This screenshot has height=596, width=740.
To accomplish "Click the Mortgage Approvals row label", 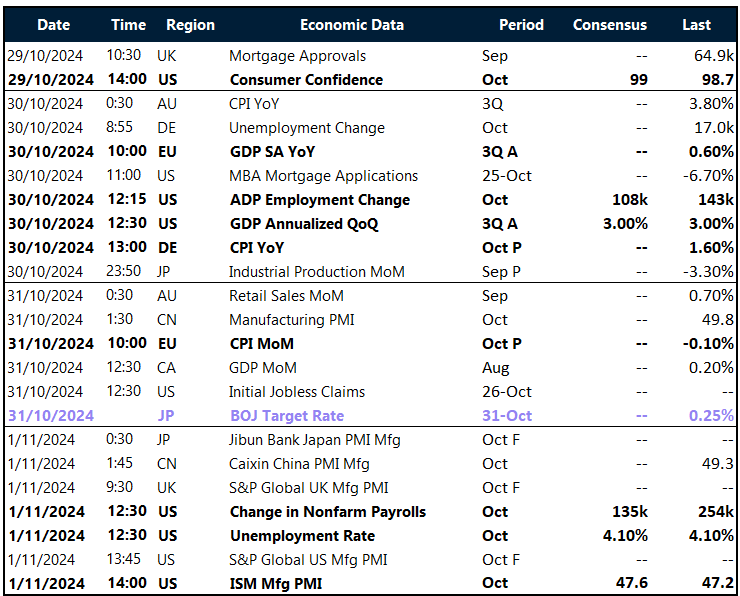I will (297, 56).
